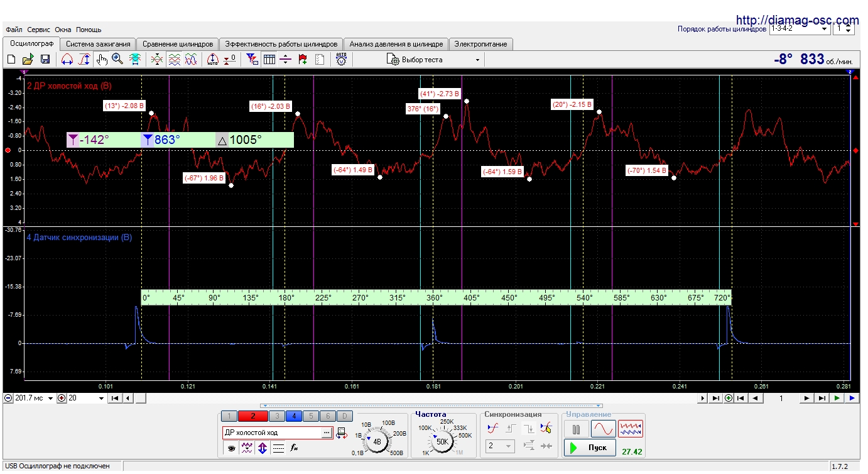Screen dimensions: 868x474
Task: Click the fx function icon
Action: pos(294,448)
